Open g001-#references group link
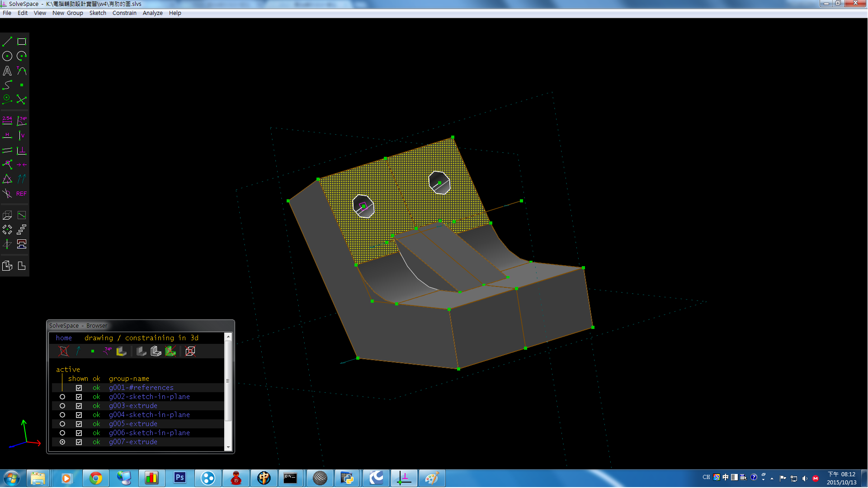868x488 pixels. [x=141, y=388]
